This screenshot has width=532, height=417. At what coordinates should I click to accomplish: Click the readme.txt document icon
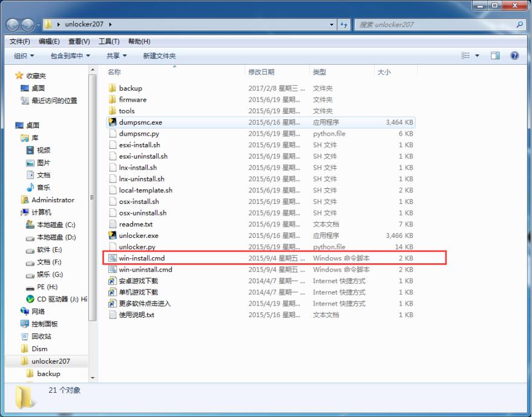[x=113, y=225]
